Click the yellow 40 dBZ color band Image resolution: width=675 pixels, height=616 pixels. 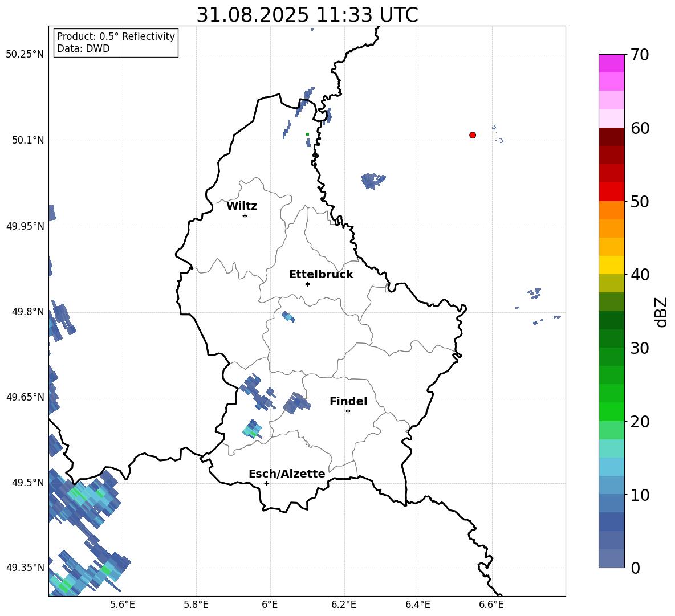tap(611, 265)
